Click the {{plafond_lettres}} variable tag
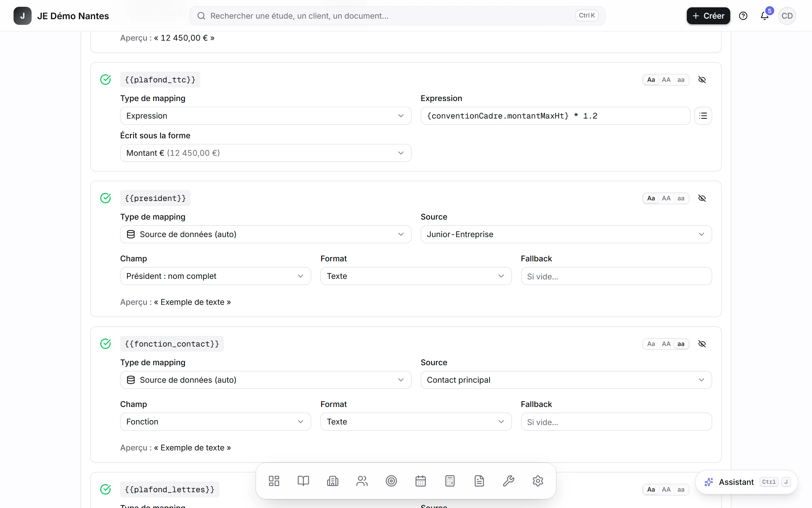This screenshot has width=812, height=508. [x=169, y=489]
